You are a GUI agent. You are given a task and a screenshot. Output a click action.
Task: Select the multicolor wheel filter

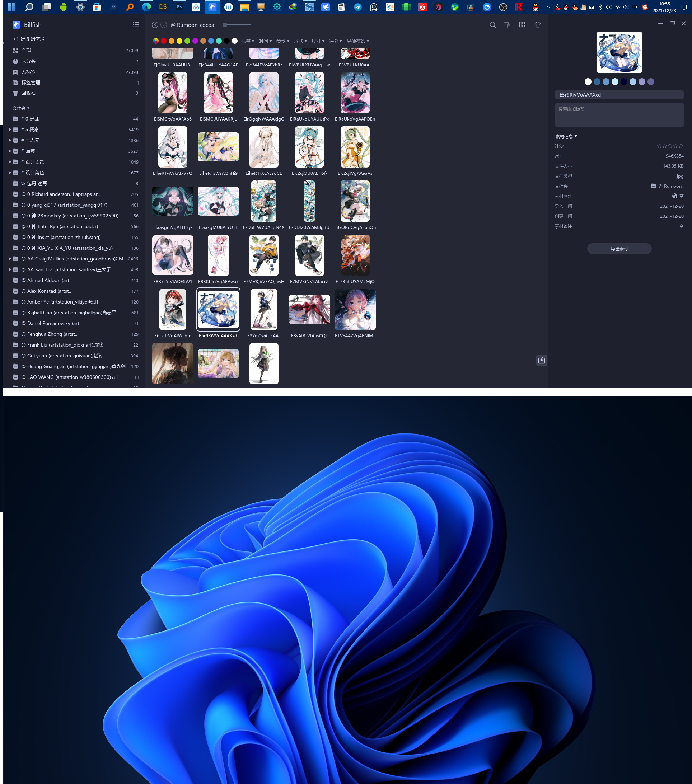tap(156, 41)
